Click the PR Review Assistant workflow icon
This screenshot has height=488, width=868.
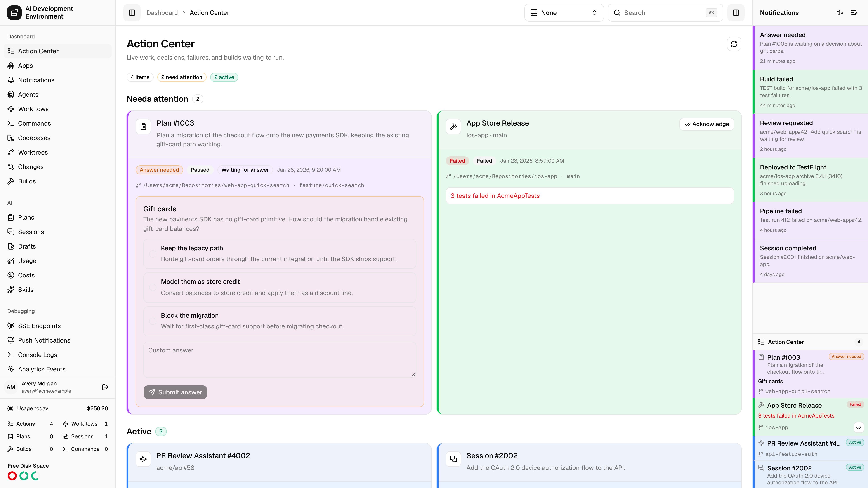point(143,459)
